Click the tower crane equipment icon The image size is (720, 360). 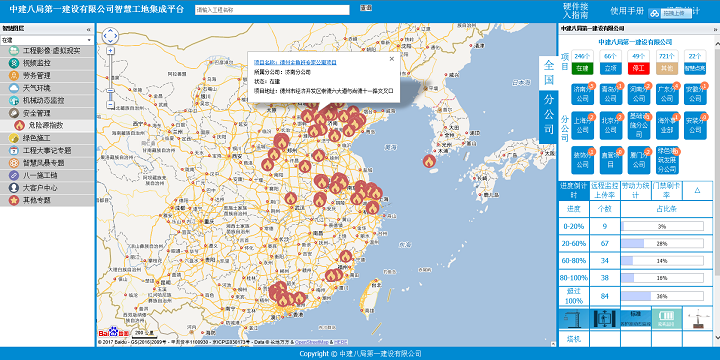[574, 319]
